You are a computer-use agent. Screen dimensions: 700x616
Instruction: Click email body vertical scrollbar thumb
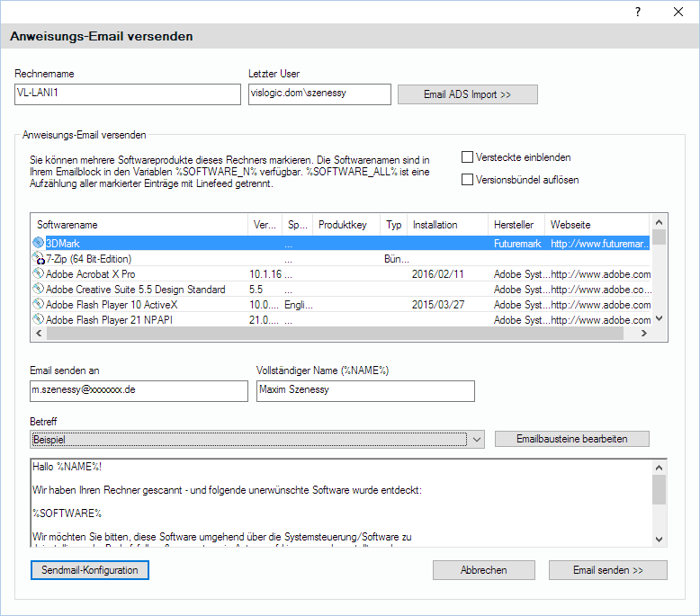coord(659,490)
